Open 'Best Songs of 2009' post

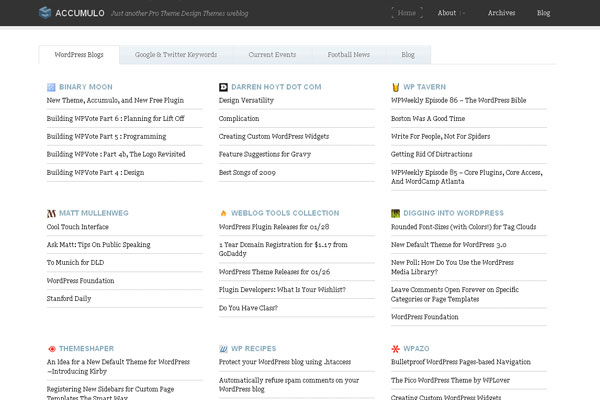click(247, 173)
